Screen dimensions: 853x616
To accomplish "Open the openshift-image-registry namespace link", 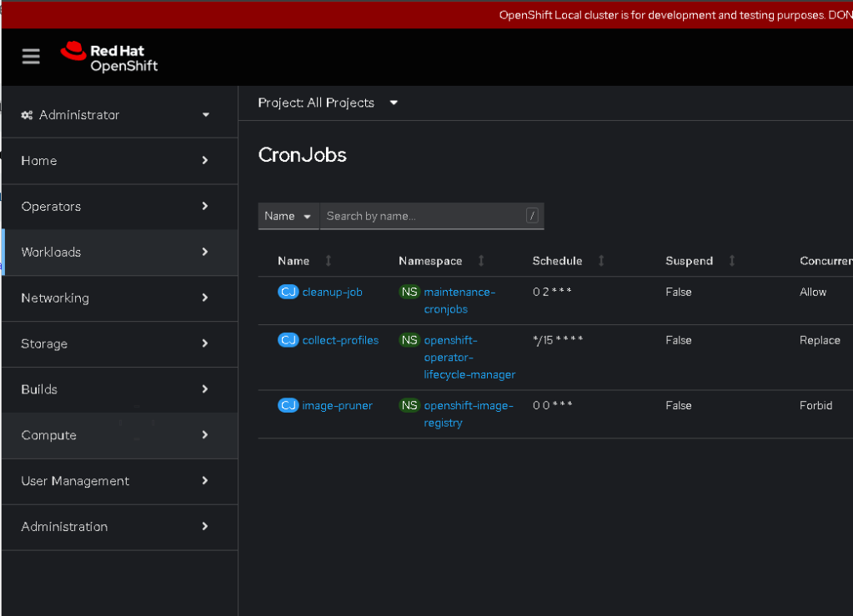I will 469,414.
